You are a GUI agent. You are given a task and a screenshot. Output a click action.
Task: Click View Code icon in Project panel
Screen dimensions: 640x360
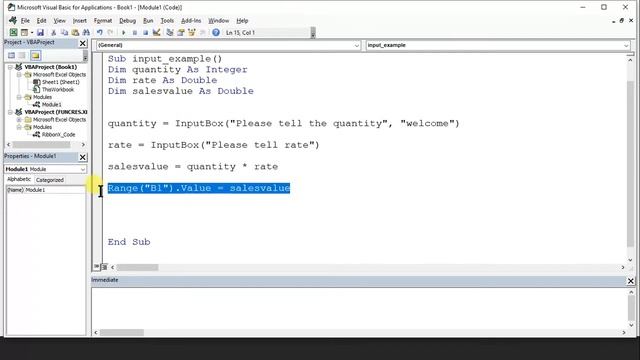11,56
